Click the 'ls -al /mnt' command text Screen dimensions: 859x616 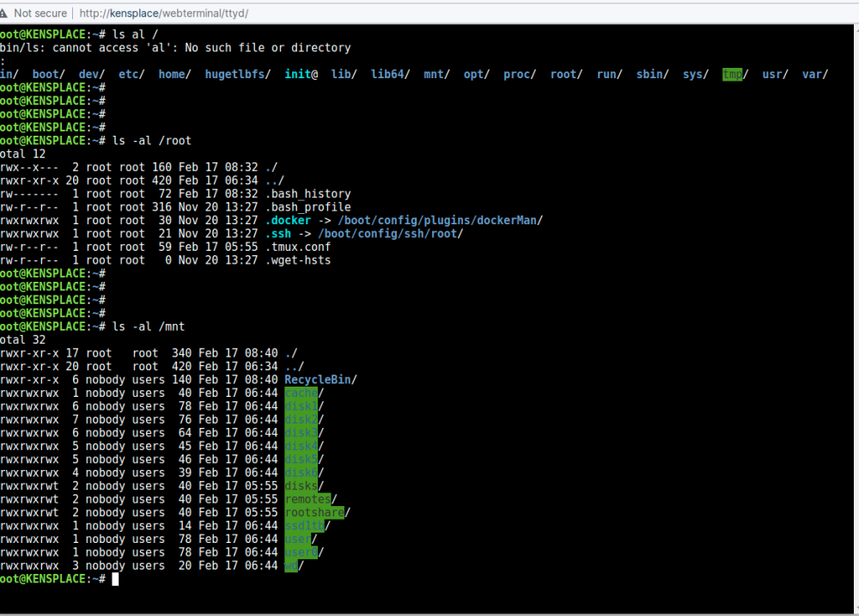[x=149, y=326]
